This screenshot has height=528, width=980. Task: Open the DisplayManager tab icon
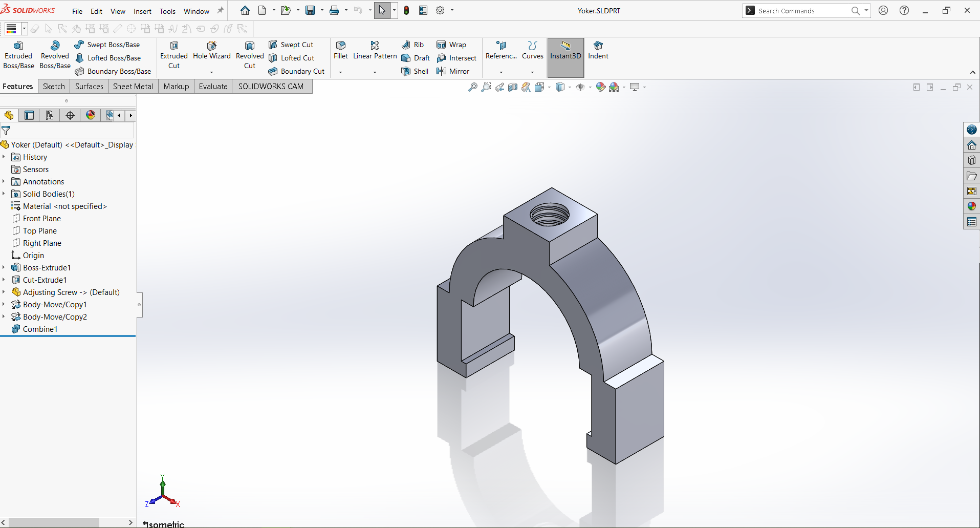[91, 115]
